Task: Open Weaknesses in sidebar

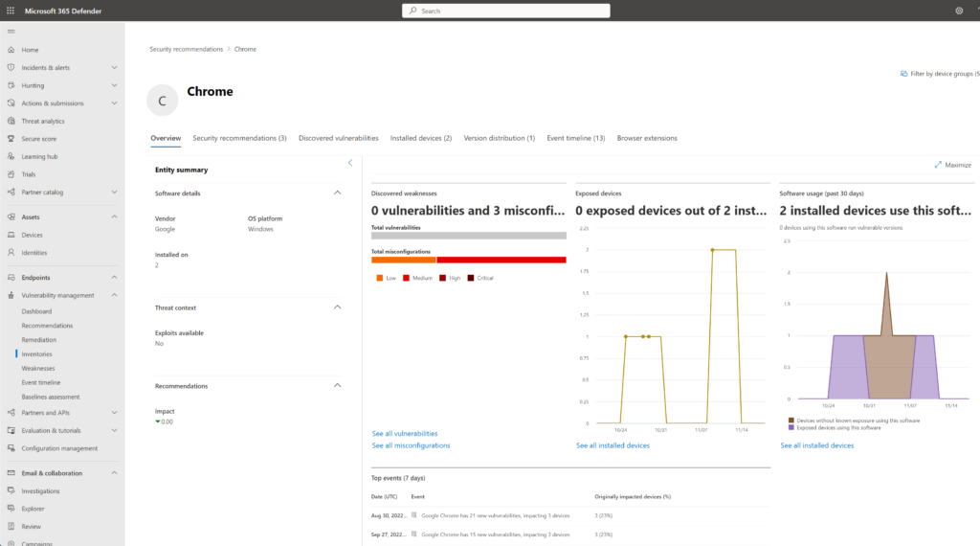Action: click(x=38, y=369)
